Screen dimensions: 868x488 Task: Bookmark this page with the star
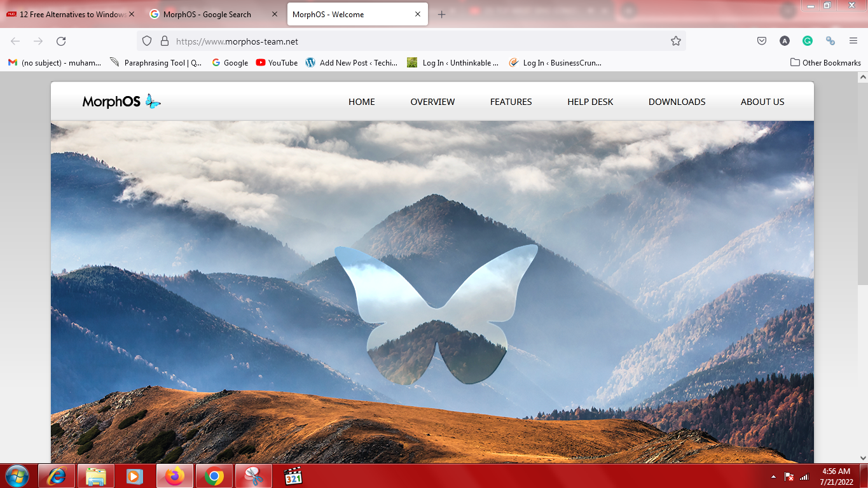click(x=675, y=41)
